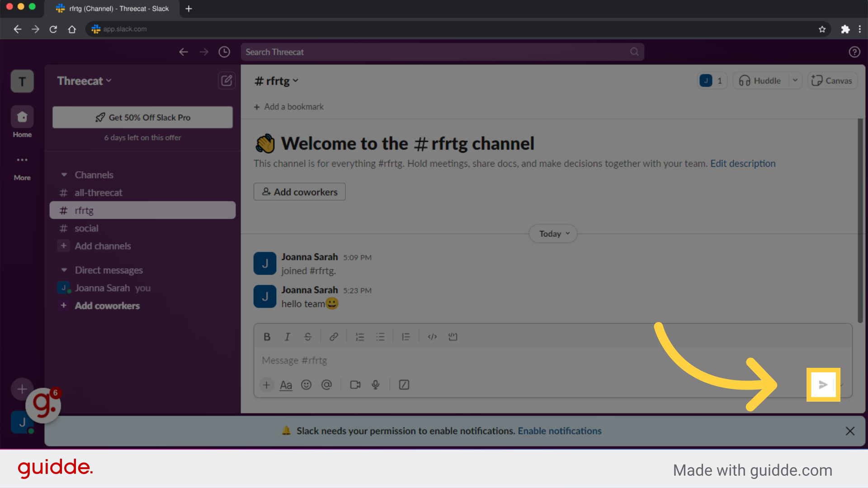Switch to the rfrtg channel in sidebar
This screenshot has height=488, width=868.
tap(84, 210)
